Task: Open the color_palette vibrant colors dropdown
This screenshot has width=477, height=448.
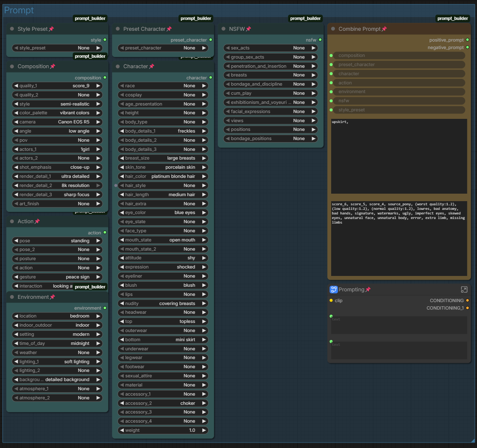Action: coord(57,113)
